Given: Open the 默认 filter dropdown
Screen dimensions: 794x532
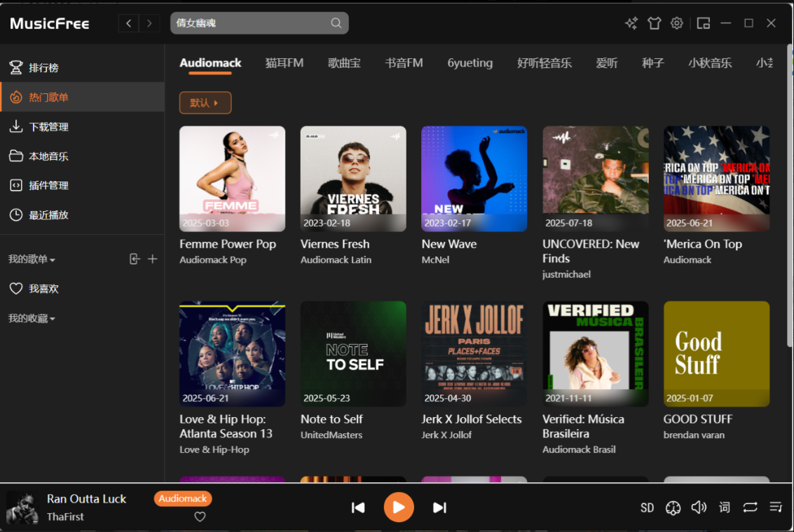Looking at the screenshot, I should point(205,103).
